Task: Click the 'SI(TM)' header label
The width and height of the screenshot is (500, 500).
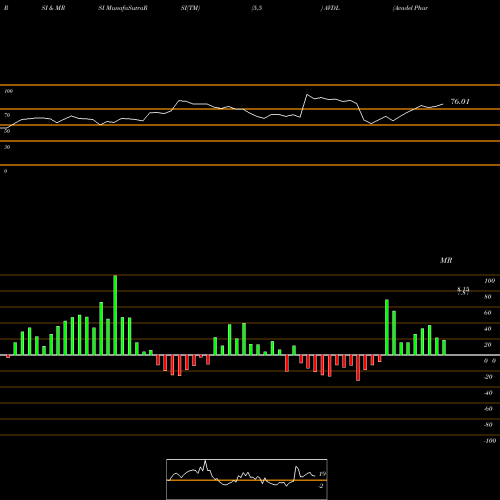Action: (190, 8)
